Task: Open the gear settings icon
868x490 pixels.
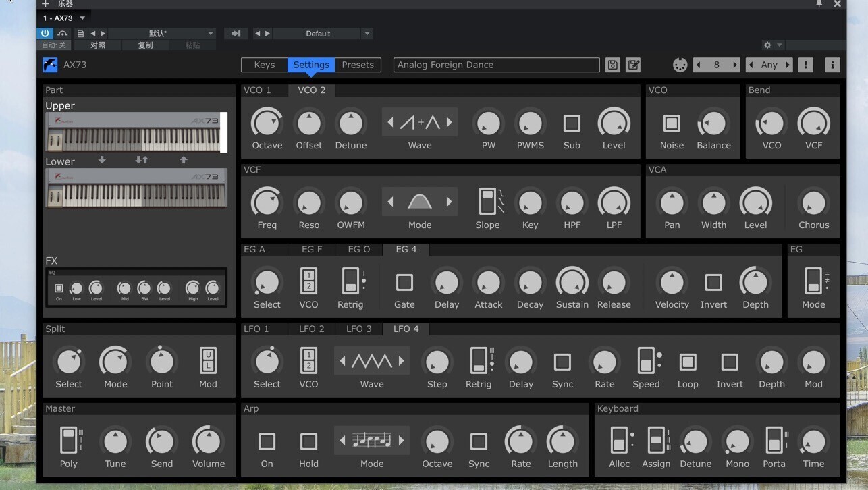Action: tap(767, 45)
